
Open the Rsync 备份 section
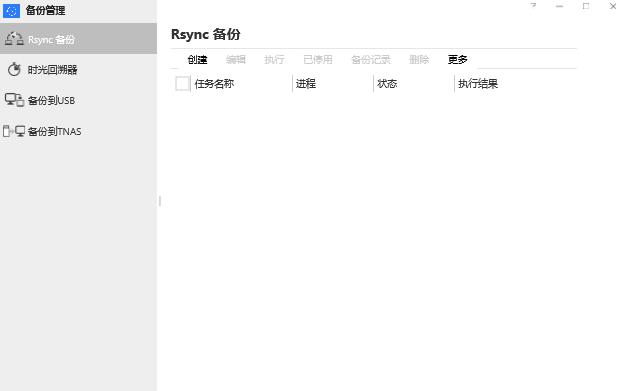pyautogui.click(x=78, y=39)
